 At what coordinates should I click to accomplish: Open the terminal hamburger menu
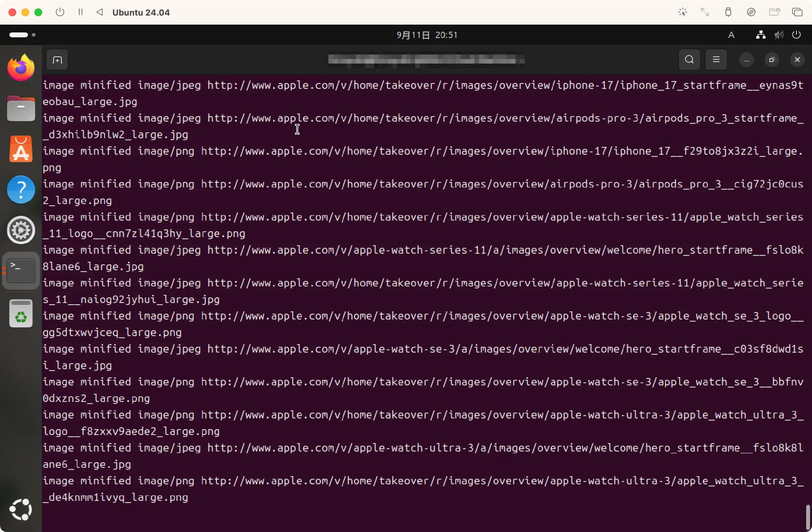716,60
